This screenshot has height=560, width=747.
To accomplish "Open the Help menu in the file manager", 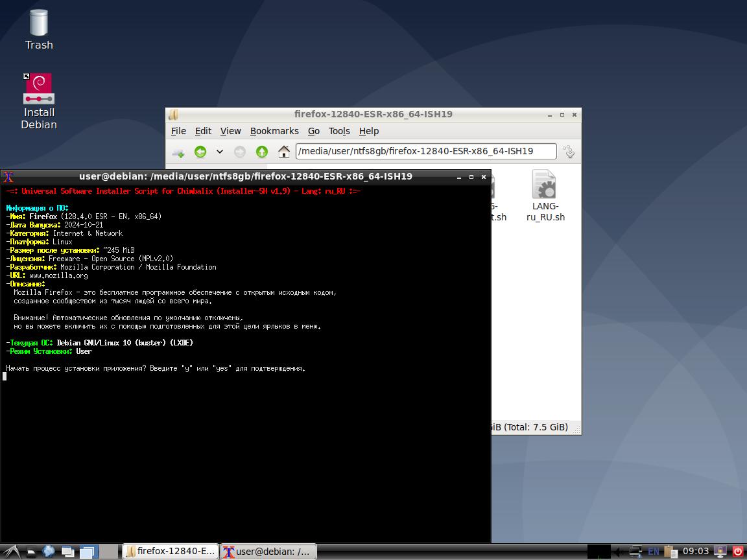I will click(x=369, y=131).
